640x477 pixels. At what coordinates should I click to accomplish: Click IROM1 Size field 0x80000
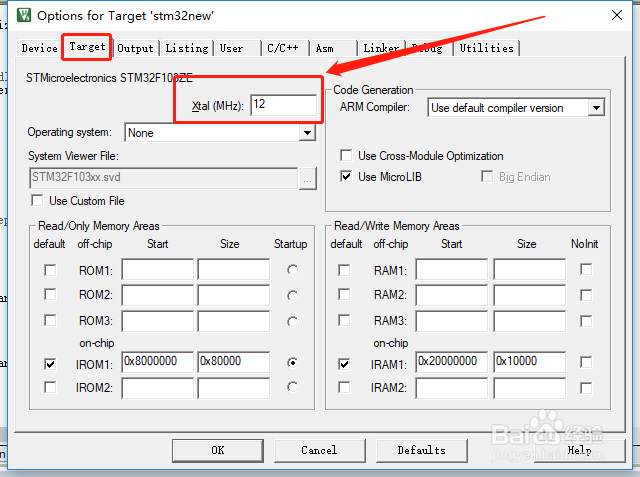pos(233,362)
